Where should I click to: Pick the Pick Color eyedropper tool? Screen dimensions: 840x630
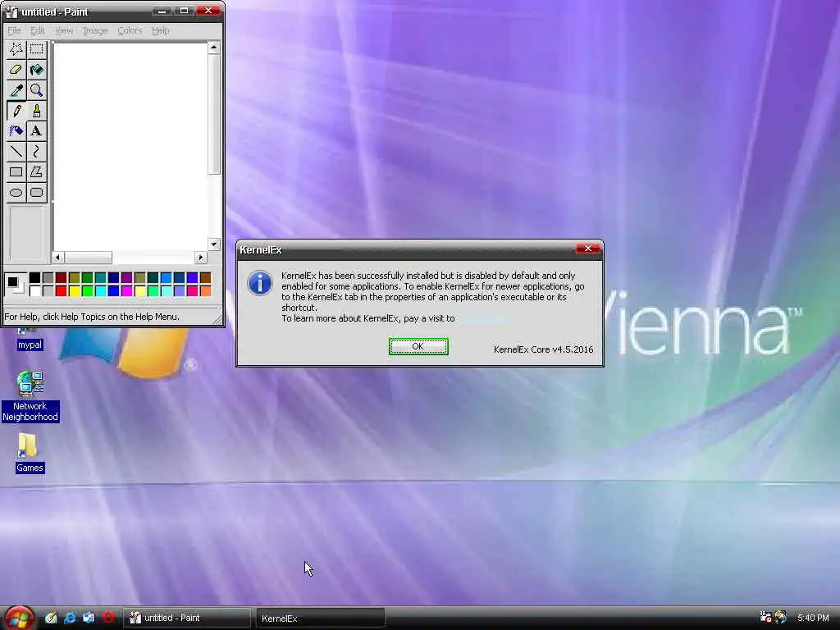pyautogui.click(x=16, y=90)
